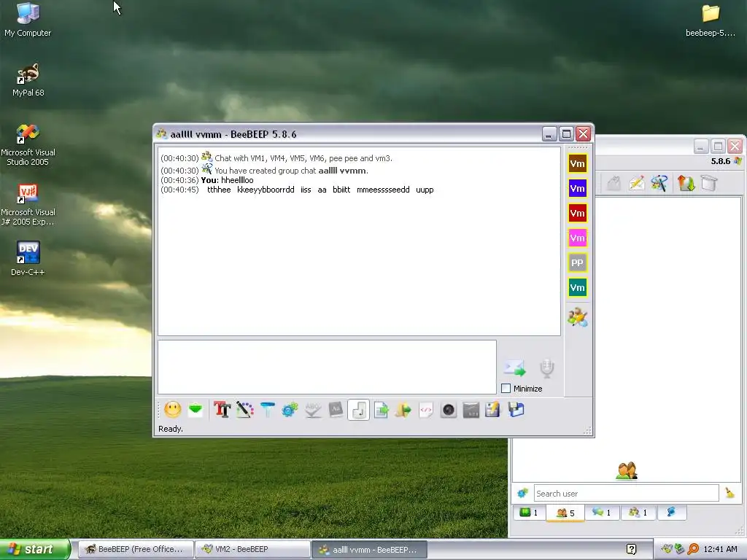Select Microsoft Visual Studio 2005 shortcut
This screenshot has width=747, height=560.
pyautogui.click(x=28, y=145)
